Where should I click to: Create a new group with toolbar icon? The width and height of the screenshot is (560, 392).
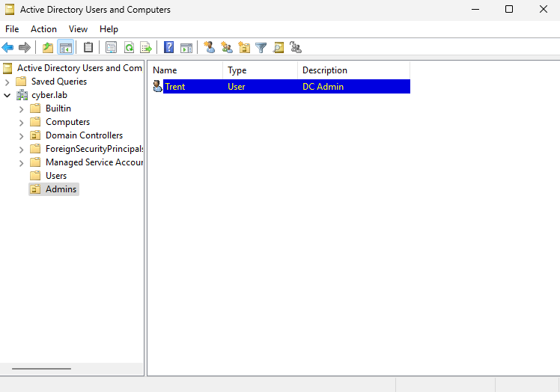click(226, 48)
